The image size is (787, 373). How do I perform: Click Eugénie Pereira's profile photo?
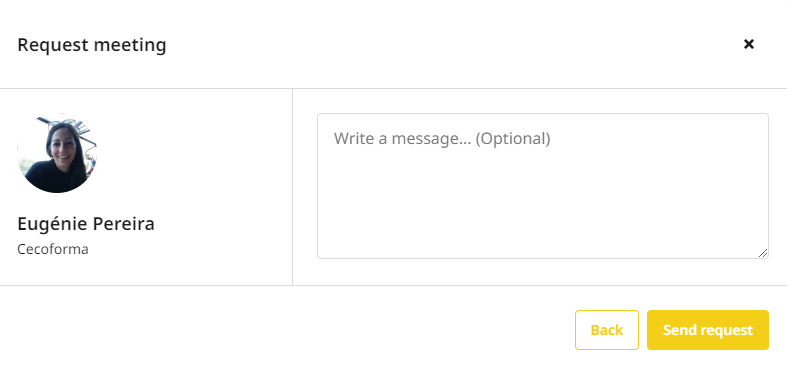point(57,153)
